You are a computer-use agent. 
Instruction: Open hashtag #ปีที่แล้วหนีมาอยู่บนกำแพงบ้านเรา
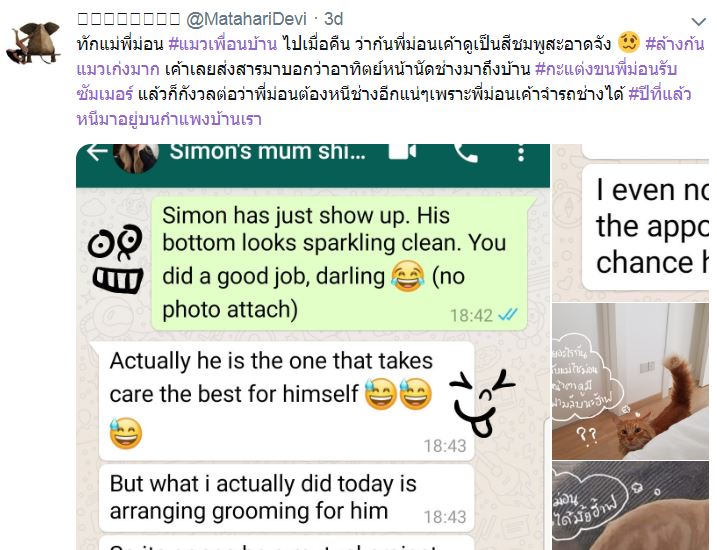pos(384,107)
